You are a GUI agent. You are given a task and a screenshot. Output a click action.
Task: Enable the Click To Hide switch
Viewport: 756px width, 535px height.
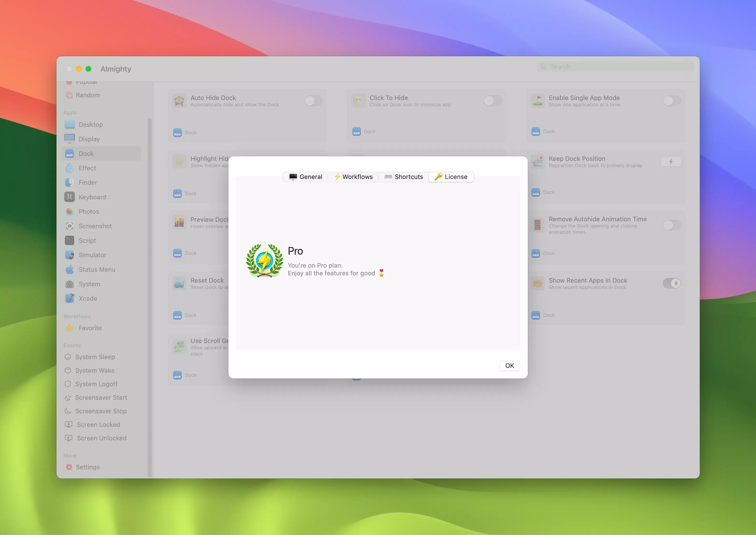(493, 101)
